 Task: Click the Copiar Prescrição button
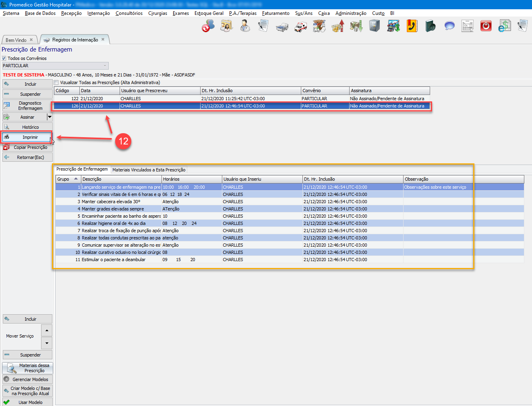[x=27, y=147]
